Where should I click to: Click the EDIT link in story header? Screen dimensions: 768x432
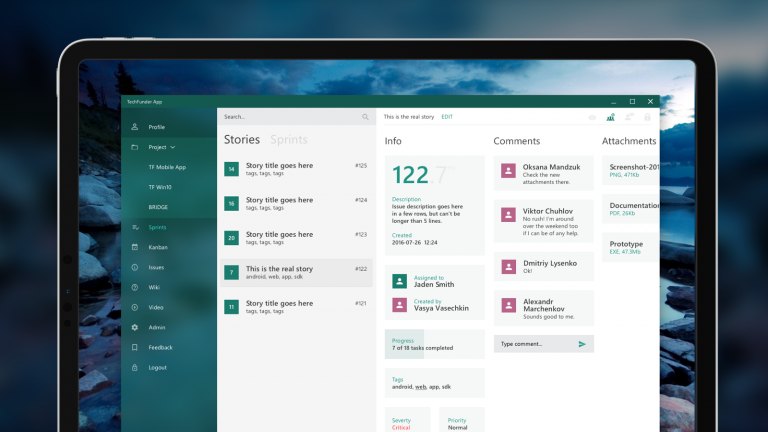coord(447,117)
